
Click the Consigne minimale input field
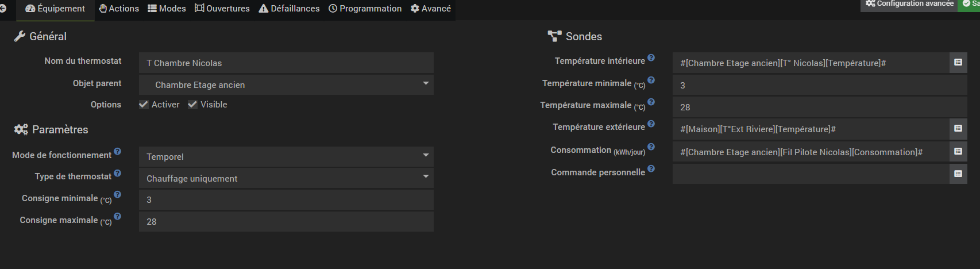pos(286,199)
